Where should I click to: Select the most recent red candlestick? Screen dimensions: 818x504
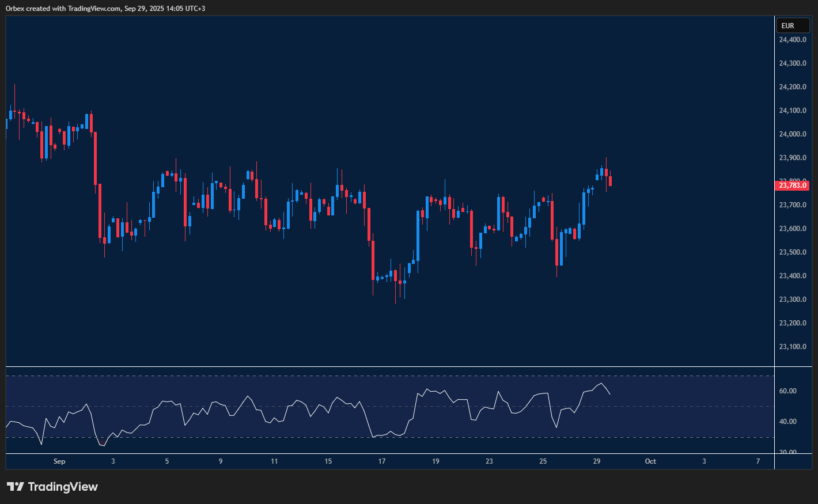[610, 181]
